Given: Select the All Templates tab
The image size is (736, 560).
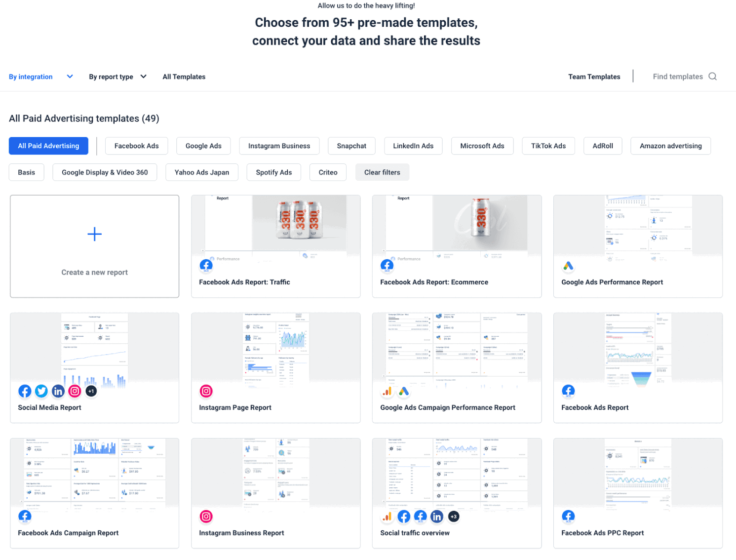Looking at the screenshot, I should tap(184, 77).
